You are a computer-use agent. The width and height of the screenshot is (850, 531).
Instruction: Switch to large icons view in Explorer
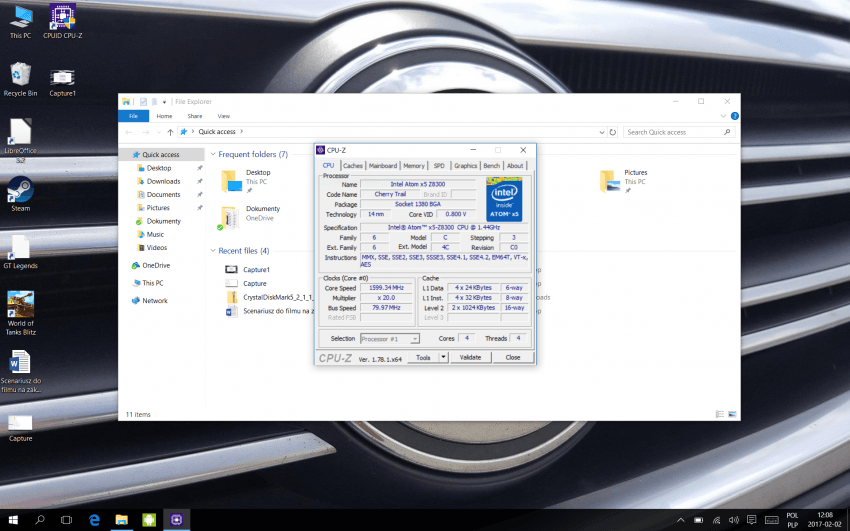tap(732, 414)
